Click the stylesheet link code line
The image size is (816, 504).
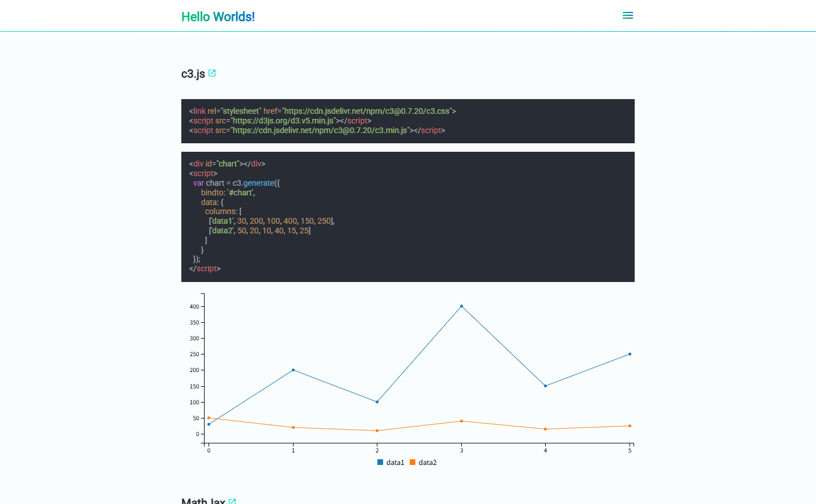pos(322,111)
